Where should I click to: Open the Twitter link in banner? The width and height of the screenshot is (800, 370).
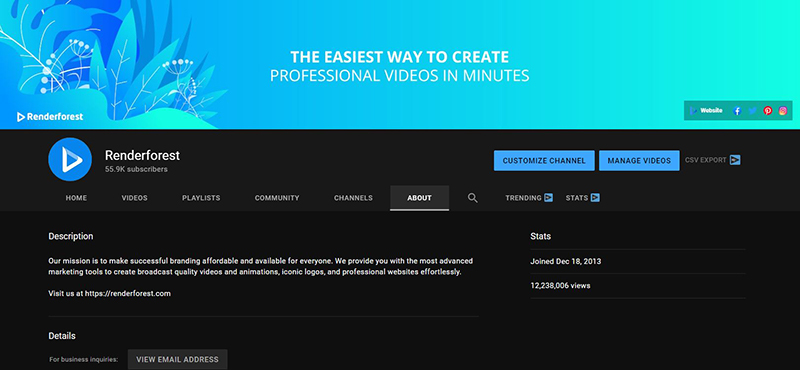tap(752, 111)
